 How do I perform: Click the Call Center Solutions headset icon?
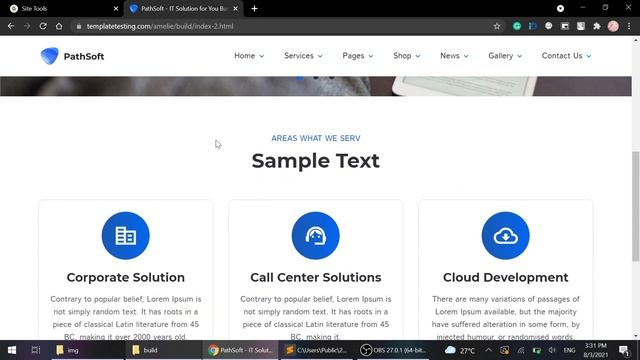[x=316, y=236]
